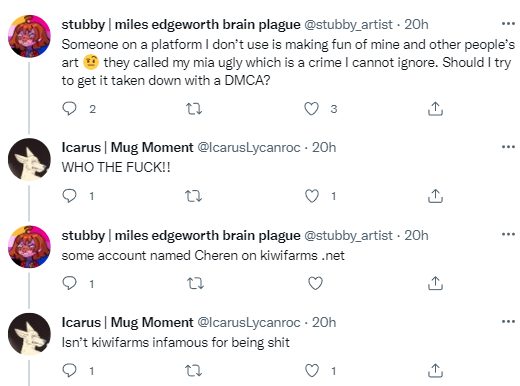Share the 'WHO THE FUCK!!' tweet

[x=435, y=196]
